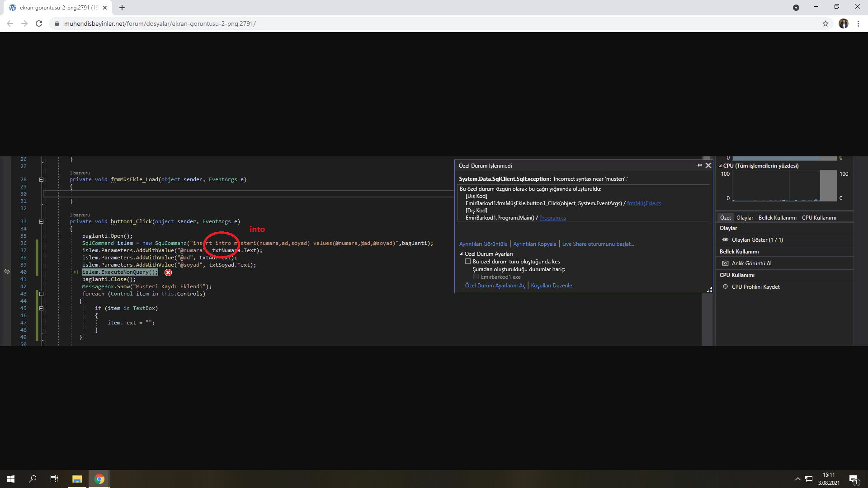
Task: Open the Windows Start menu
Action: (11, 479)
